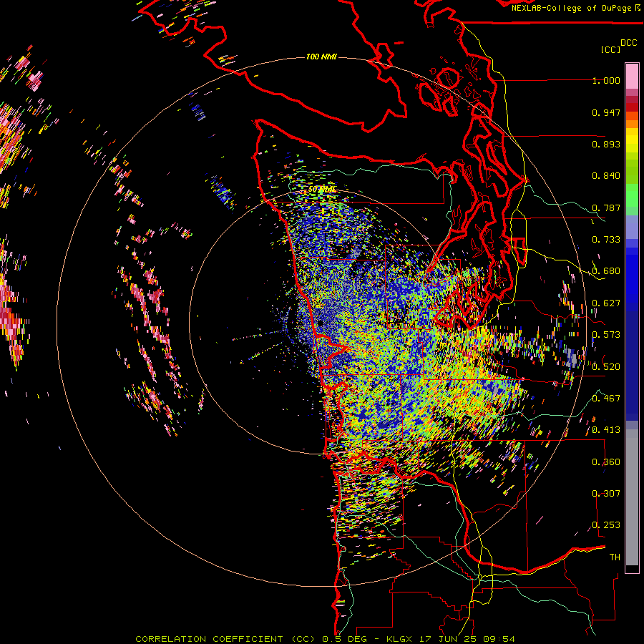644x644 pixels.
Task: Select the 1.000 scale value
Action: click(x=606, y=80)
